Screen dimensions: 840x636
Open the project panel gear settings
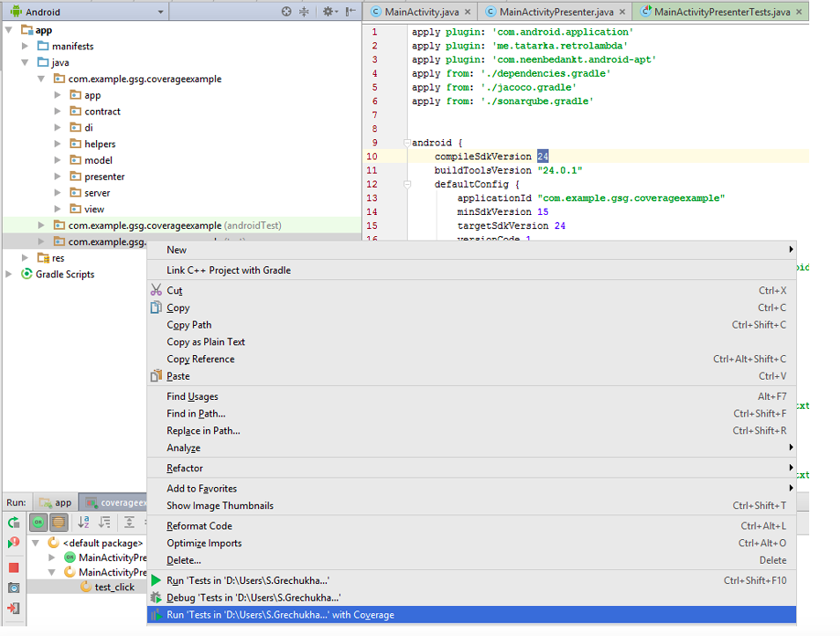click(328, 11)
